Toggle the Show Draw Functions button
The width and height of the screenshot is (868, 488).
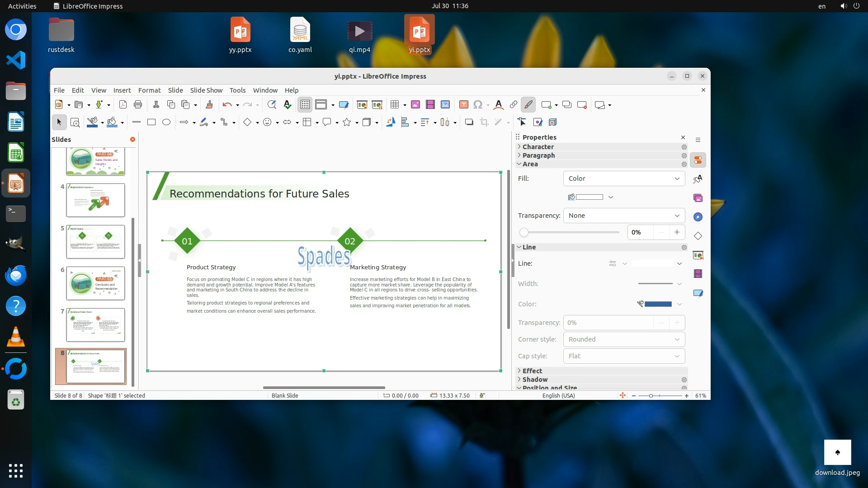pos(528,105)
